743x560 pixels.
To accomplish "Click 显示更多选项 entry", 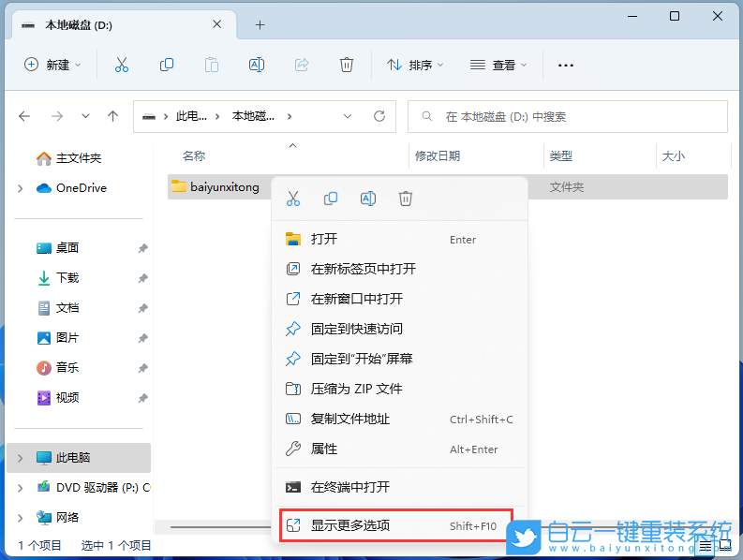I will [x=396, y=525].
